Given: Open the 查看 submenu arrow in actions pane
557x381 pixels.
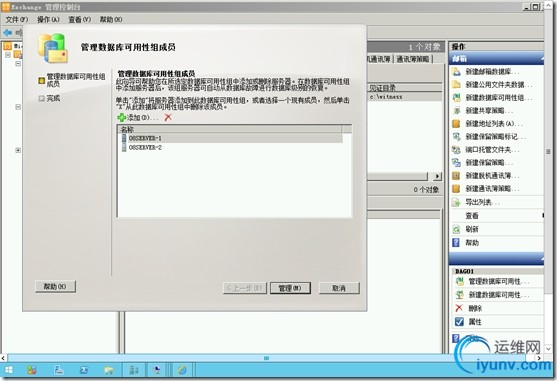Looking at the screenshot, I should coord(542,216).
